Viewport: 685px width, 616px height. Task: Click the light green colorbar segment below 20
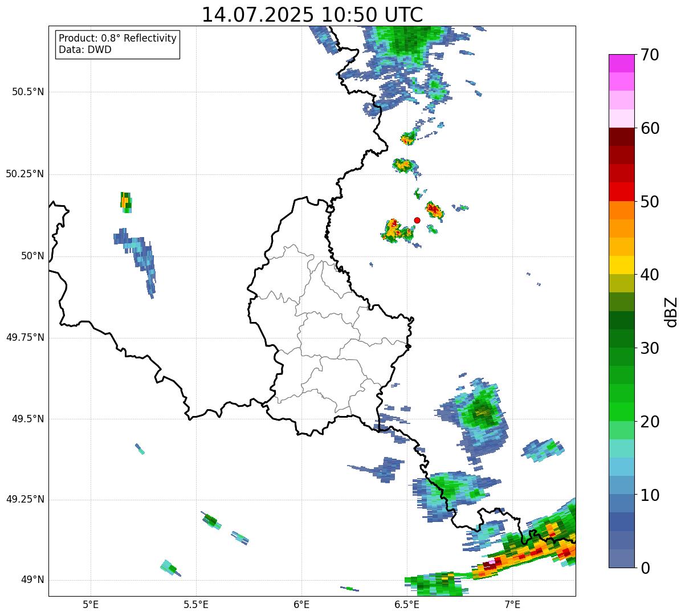click(x=621, y=430)
